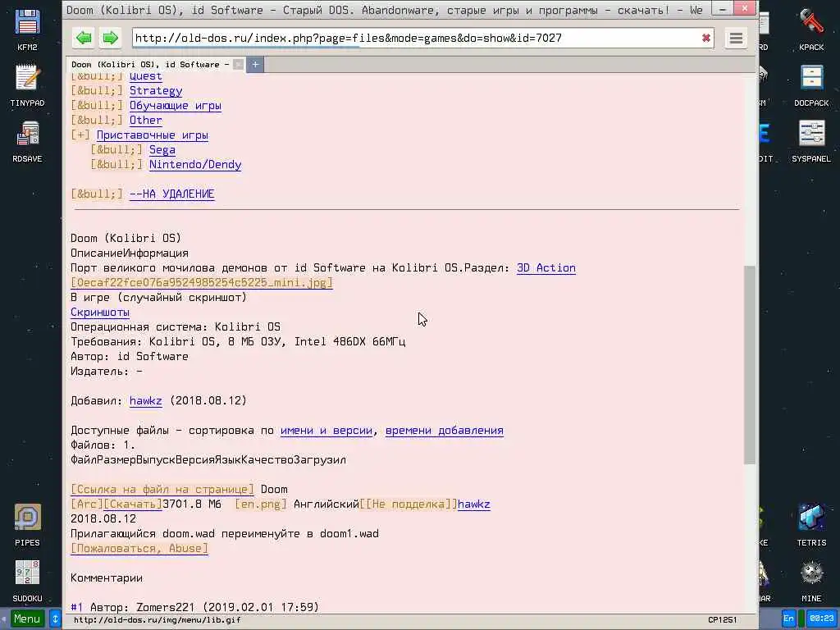Open KPACK desktop icon
Viewport: 840px width, 630px height.
811,30
